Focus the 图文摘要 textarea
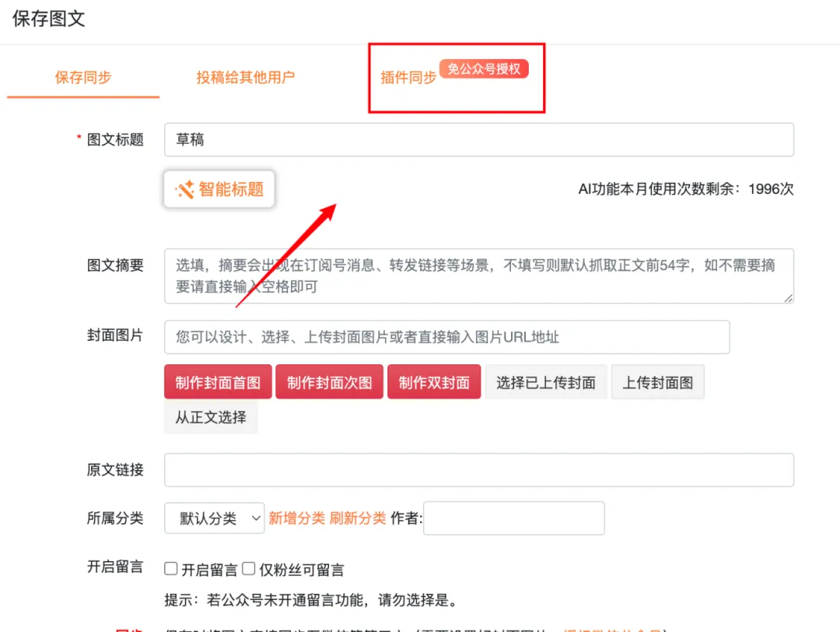 point(479,276)
